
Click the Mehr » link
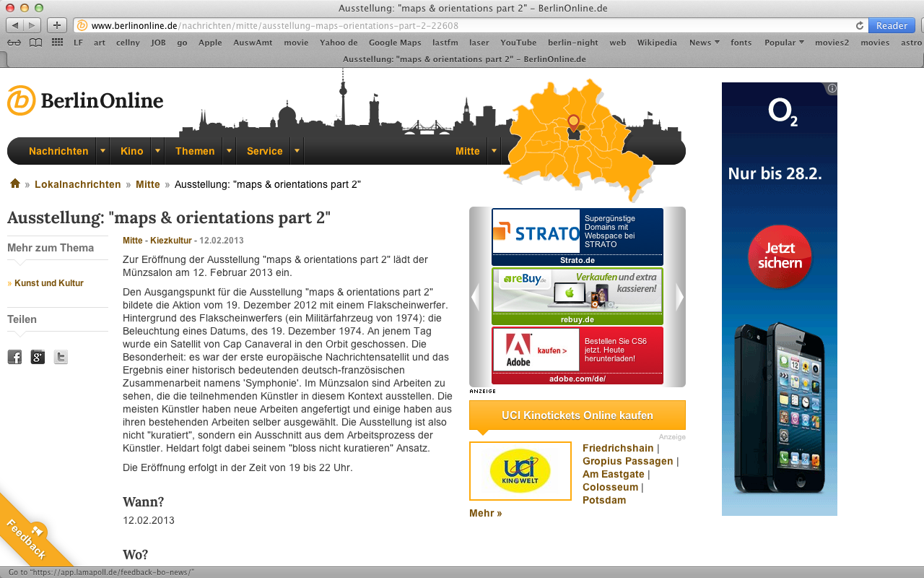pos(485,513)
